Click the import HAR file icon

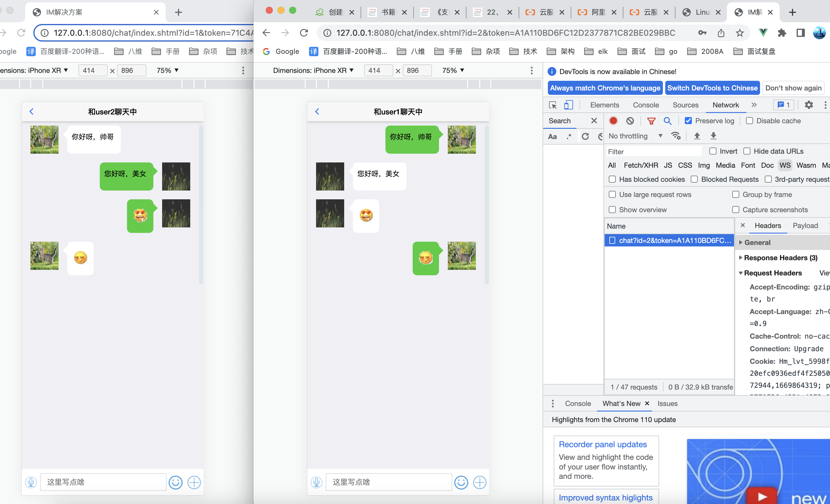point(697,136)
